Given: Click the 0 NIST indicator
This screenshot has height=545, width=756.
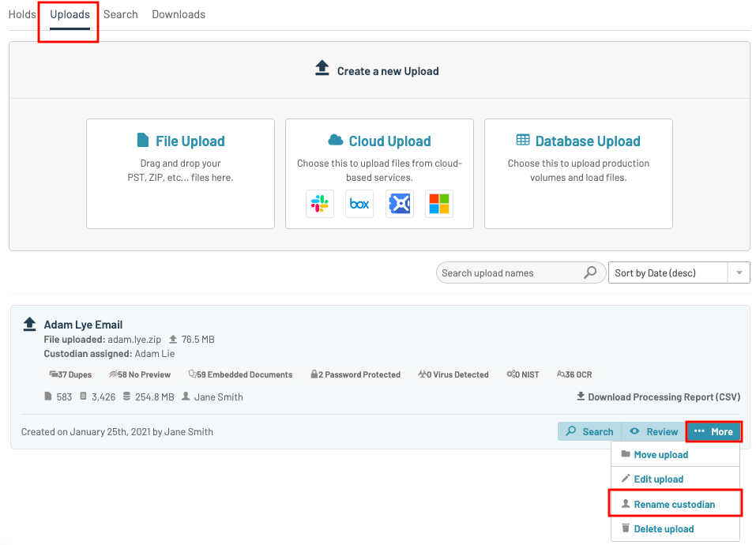Looking at the screenshot, I should pos(523,374).
